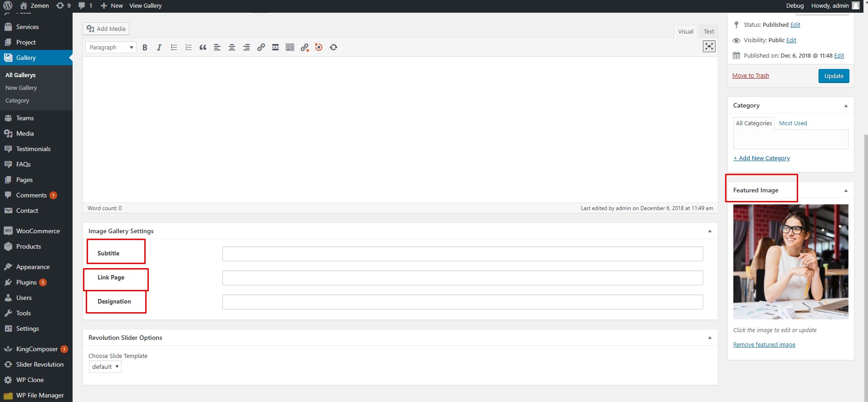Collapse the Image Gallery Settings panel
This screenshot has width=868, height=402.
(710, 231)
